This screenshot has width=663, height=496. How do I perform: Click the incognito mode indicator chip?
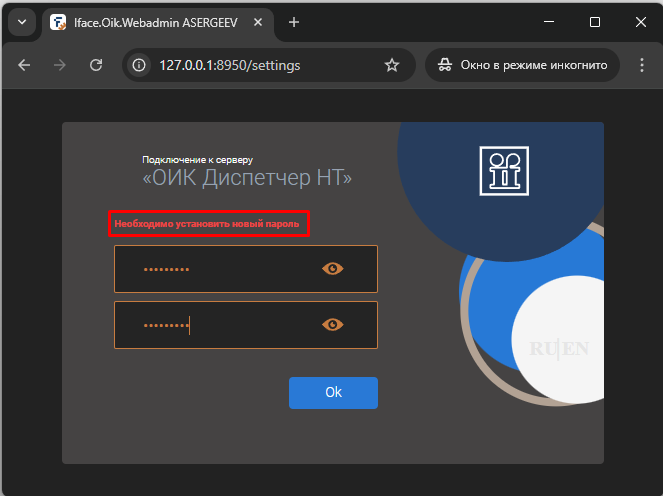click(x=522, y=65)
